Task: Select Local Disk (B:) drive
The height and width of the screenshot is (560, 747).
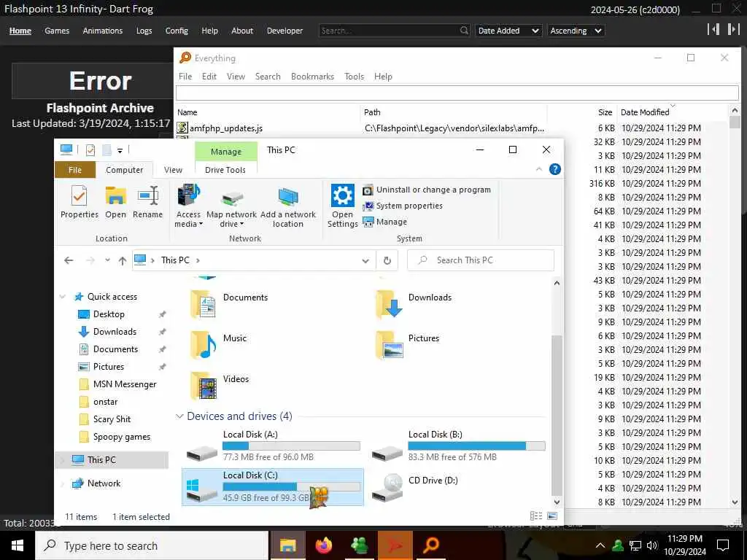Action: (458, 446)
